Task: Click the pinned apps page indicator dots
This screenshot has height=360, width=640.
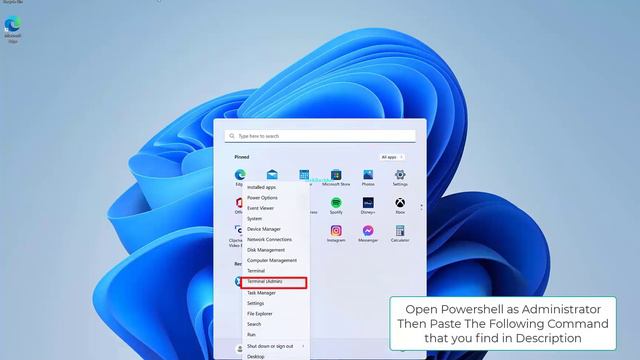Action: (x=421, y=208)
